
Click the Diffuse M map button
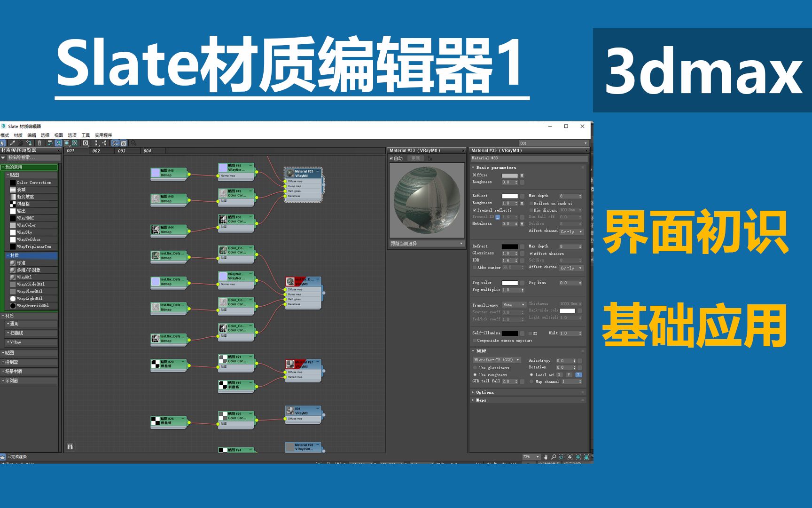point(522,175)
